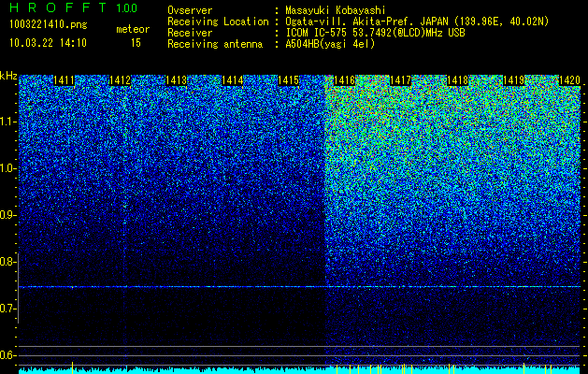
Task: Click the 1414 time marker label
Action: point(233,80)
